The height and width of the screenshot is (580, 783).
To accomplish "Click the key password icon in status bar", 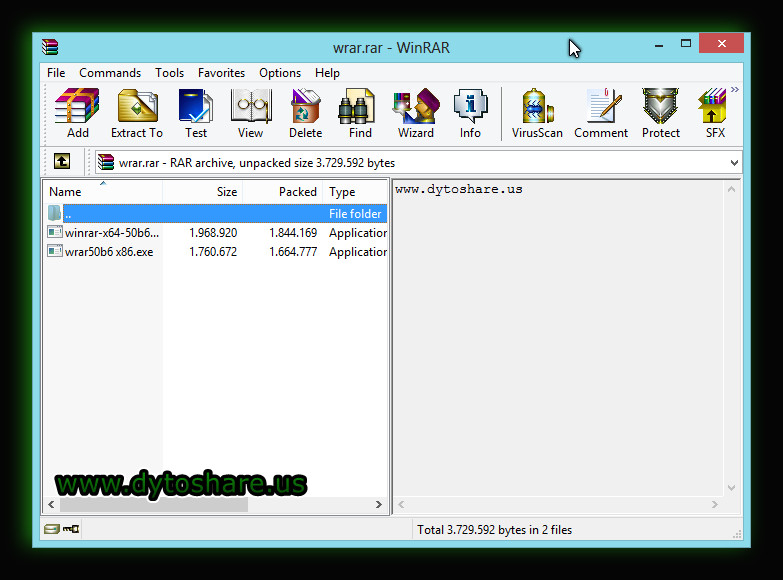I will tap(71, 529).
